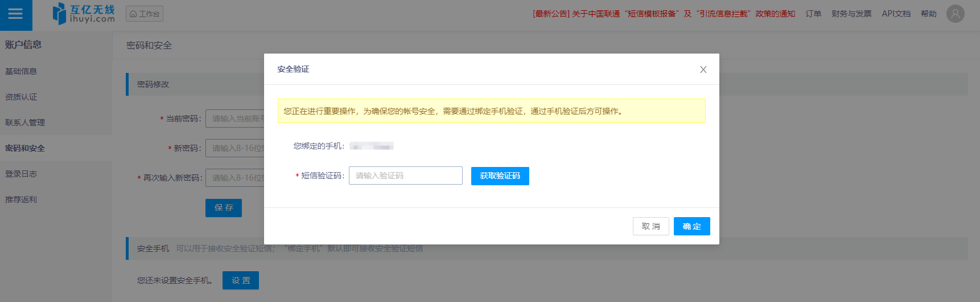Open 登录日志 in the sidebar

pos(21,174)
